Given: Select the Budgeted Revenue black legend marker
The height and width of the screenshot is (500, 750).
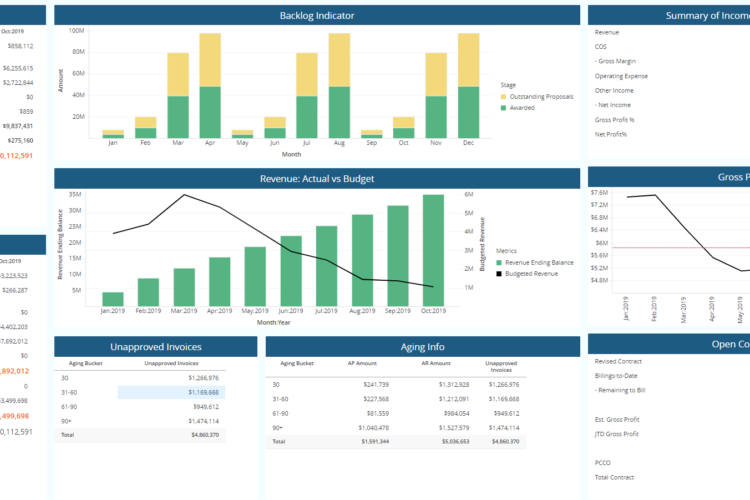Looking at the screenshot, I should pyautogui.click(x=499, y=274).
